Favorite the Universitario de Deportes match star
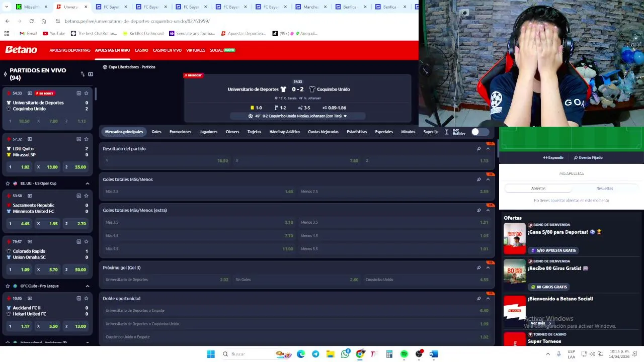 coord(86,93)
